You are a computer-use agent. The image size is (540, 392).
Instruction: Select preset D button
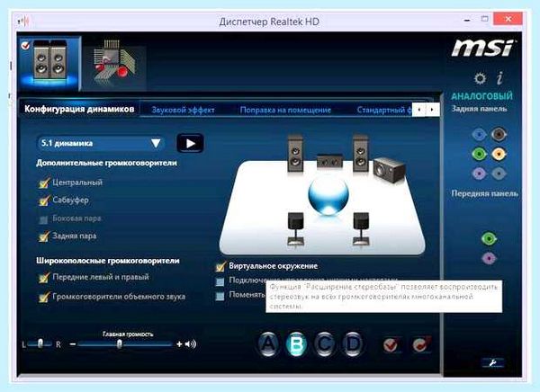click(352, 344)
